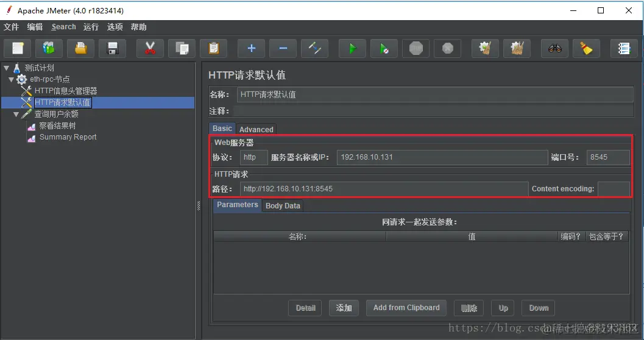The width and height of the screenshot is (644, 340).
Task: Click Start no pauses icon
Action: [x=384, y=49]
